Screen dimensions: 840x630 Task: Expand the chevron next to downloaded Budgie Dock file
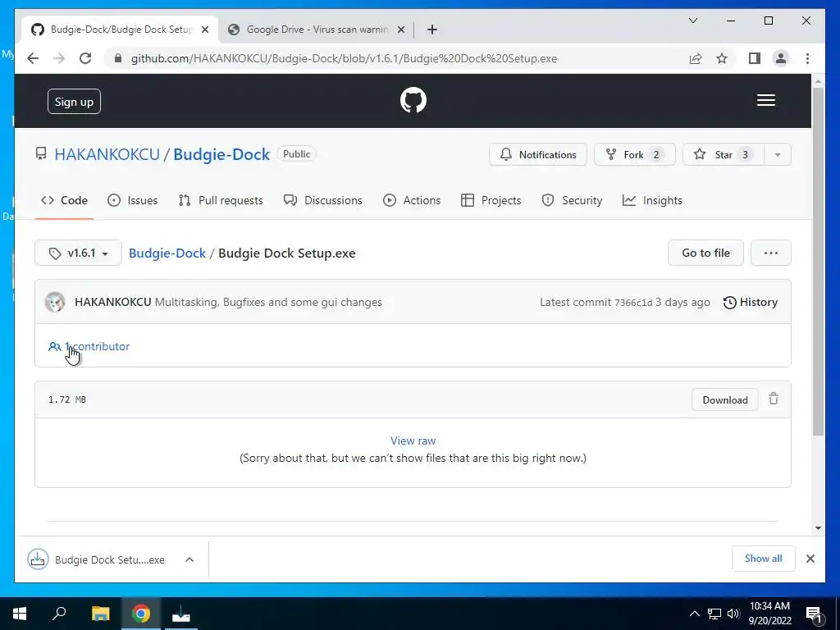point(189,559)
